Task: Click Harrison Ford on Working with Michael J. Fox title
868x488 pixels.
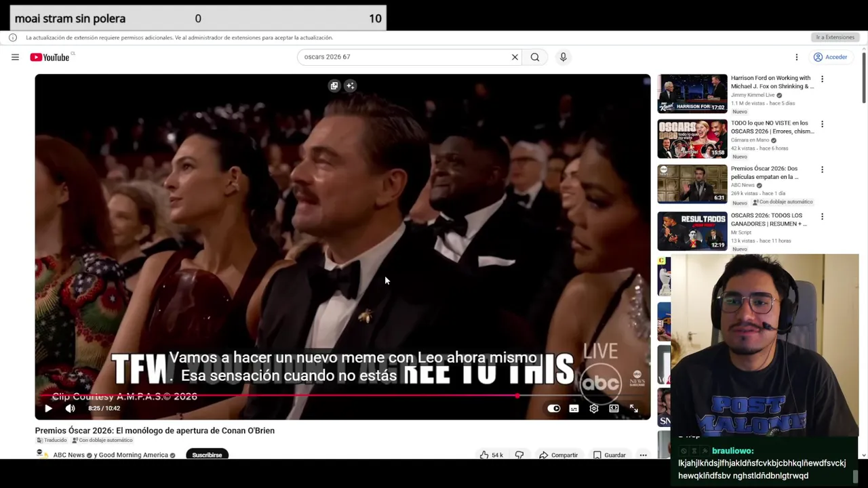Action: (772, 82)
